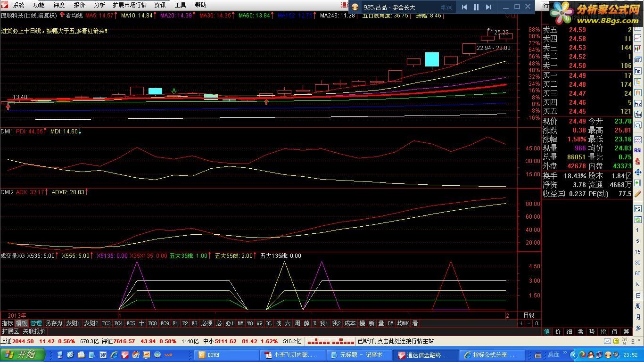Open the F12 trading icon
The height and width of the screenshot is (362, 644).
coord(638,103)
